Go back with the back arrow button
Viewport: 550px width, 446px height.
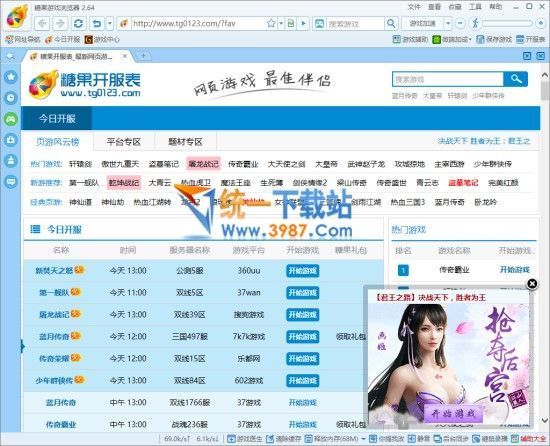(42, 23)
